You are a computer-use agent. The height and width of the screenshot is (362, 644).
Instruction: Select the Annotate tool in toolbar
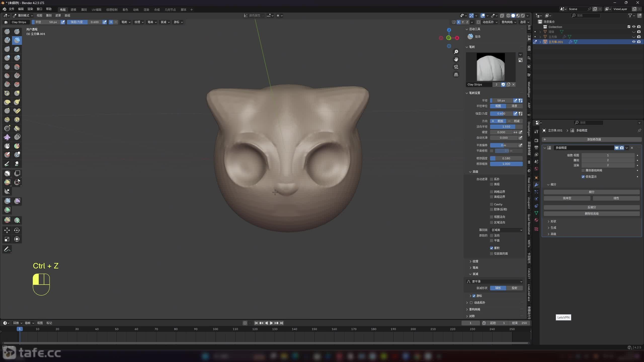point(7,249)
